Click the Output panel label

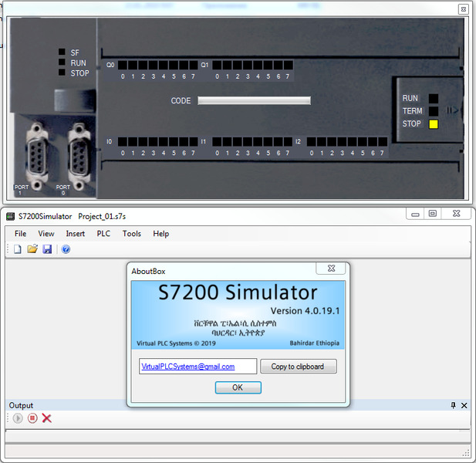click(21, 405)
